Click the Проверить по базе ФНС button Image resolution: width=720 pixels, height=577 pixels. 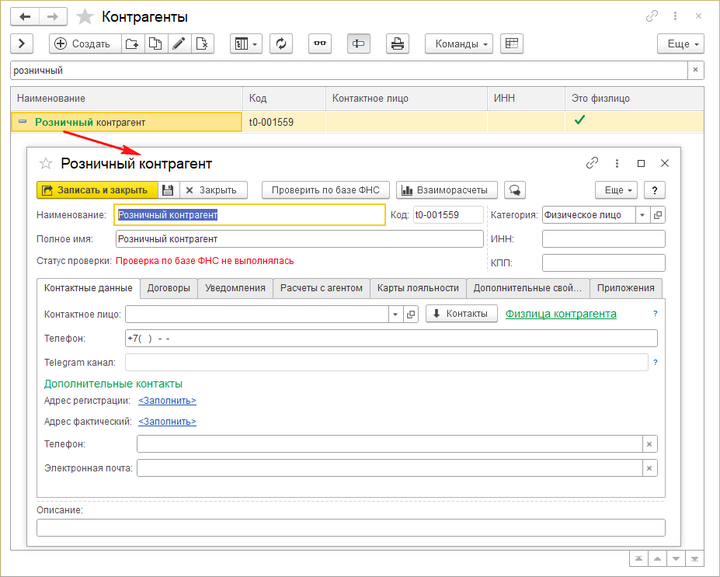325,190
